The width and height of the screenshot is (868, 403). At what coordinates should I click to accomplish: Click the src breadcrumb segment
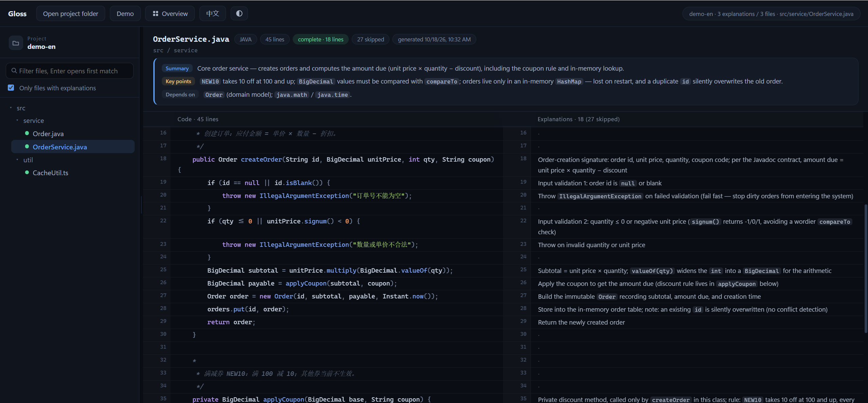[158, 50]
